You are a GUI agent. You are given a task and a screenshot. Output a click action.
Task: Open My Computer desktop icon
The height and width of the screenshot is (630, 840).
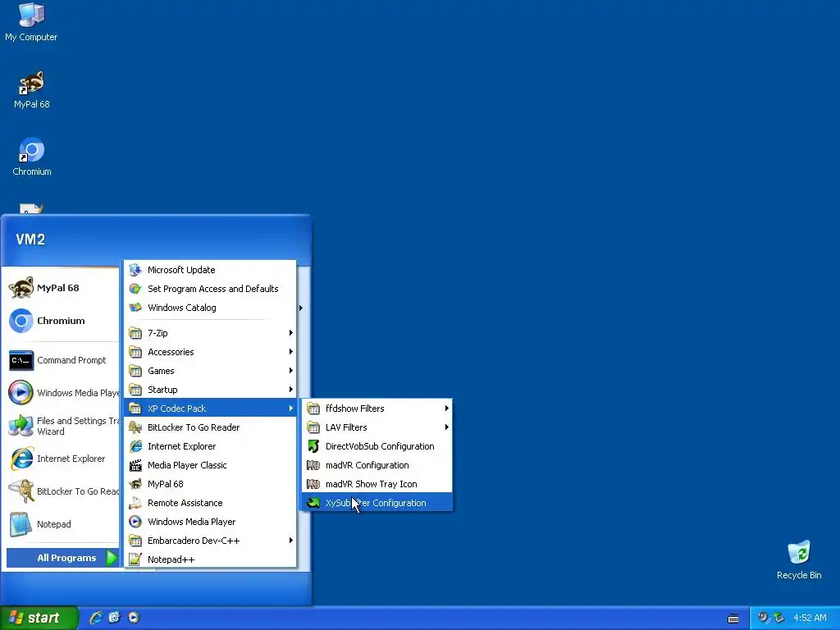[x=31, y=23]
